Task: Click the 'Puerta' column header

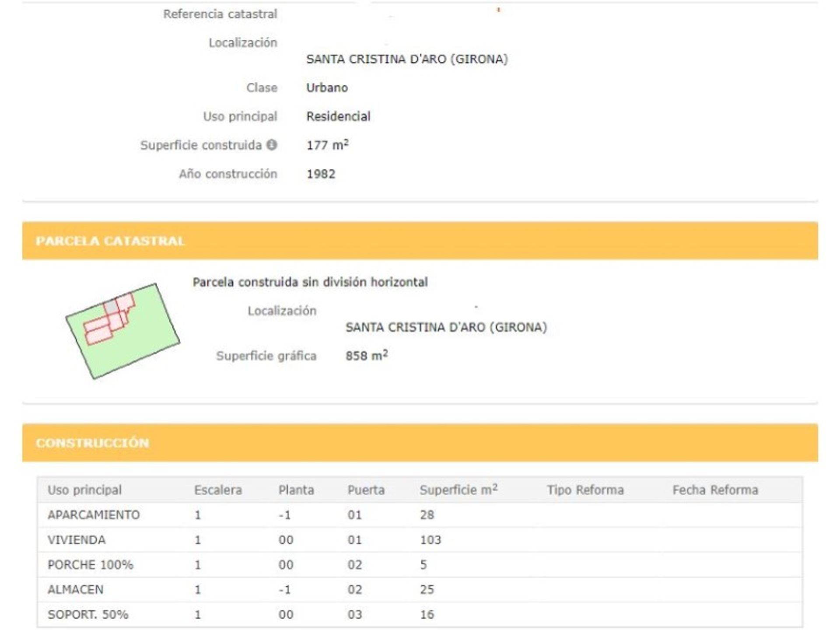Action: [x=366, y=490]
